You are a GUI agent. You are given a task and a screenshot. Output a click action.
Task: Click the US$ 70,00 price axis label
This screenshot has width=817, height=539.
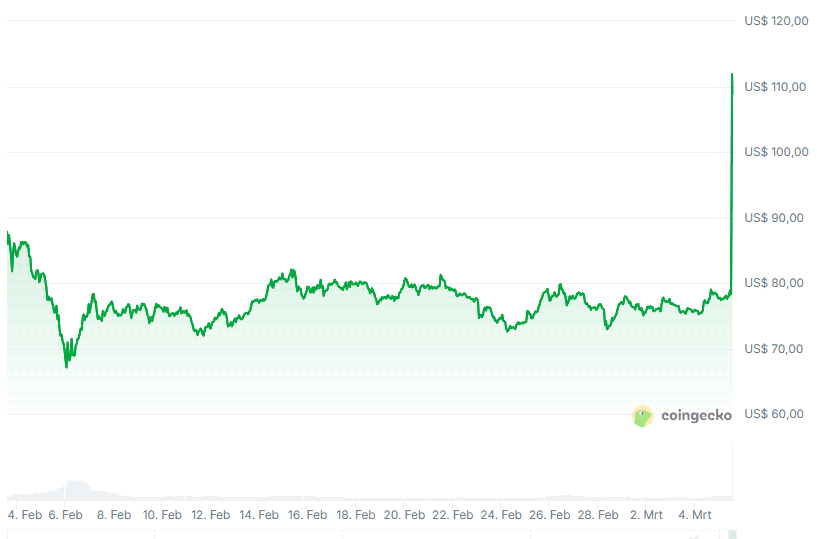tap(775, 349)
